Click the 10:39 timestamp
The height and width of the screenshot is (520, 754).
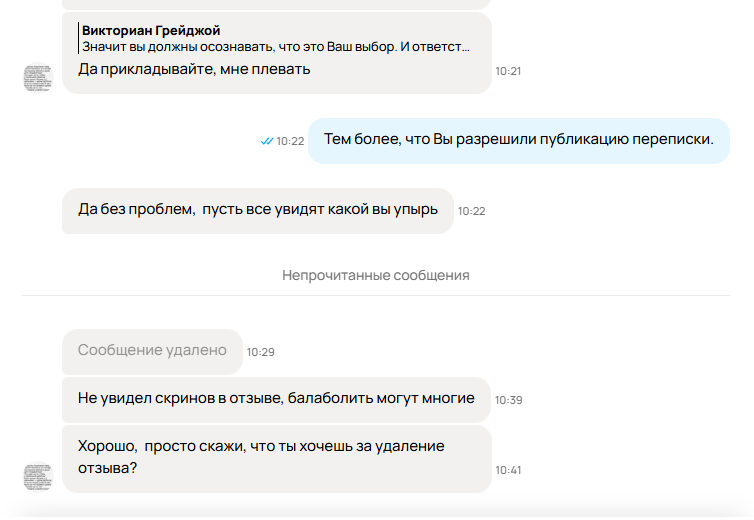click(x=508, y=400)
